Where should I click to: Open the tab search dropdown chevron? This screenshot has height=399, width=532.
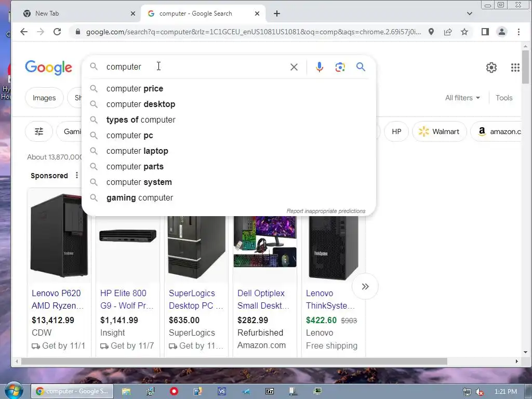pyautogui.click(x=470, y=14)
